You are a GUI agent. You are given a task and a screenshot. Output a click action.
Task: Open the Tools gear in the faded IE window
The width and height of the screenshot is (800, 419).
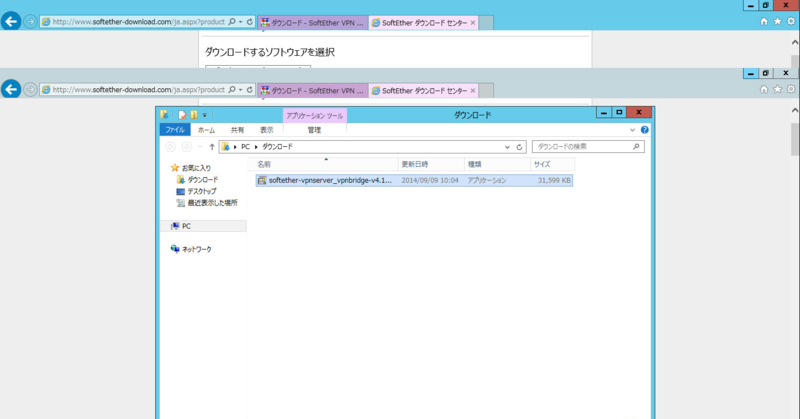[791, 89]
